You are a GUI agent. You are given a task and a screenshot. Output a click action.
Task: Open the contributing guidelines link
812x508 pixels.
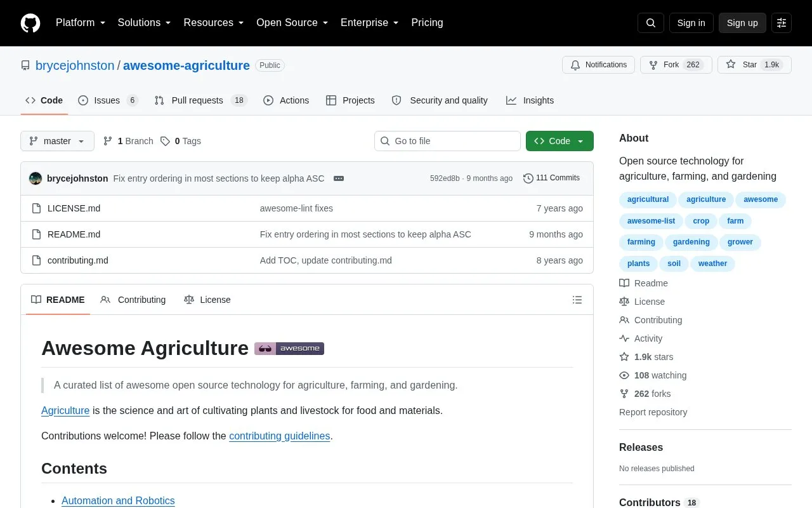[x=280, y=436]
